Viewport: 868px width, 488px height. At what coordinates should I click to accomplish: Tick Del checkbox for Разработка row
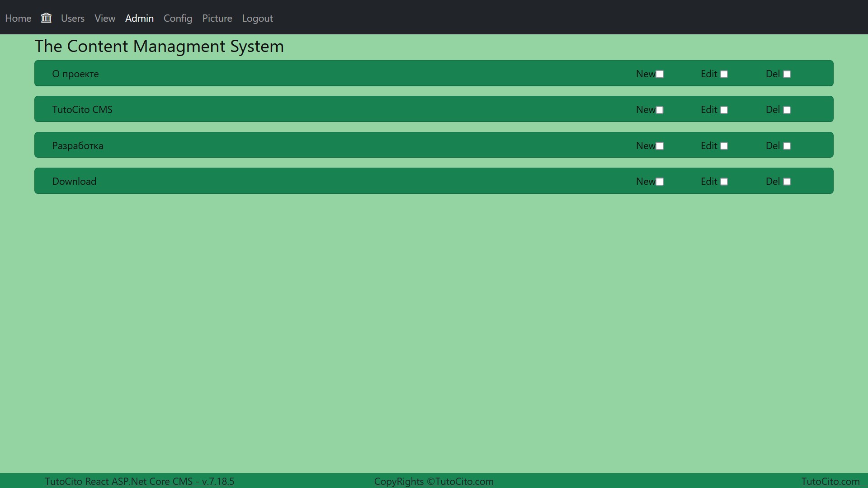pyautogui.click(x=787, y=146)
